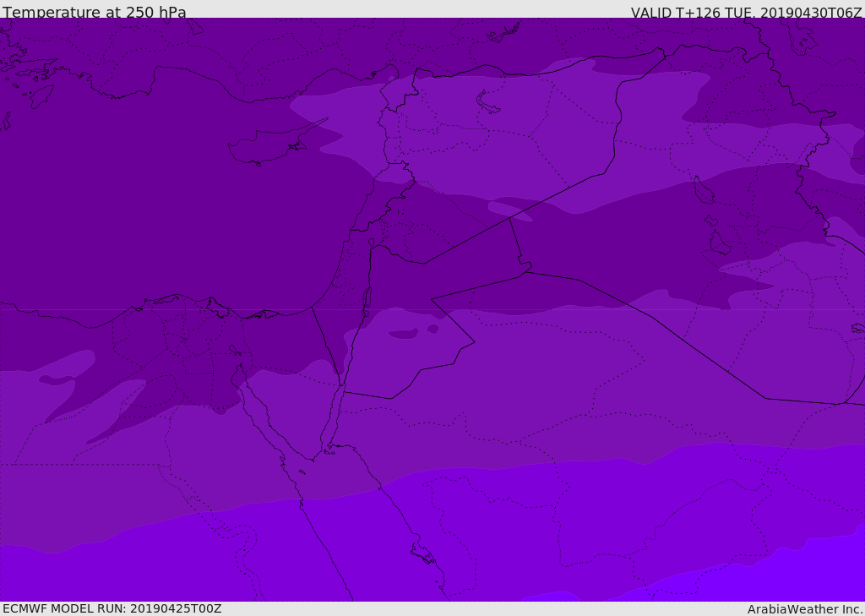Click the ECMWF MODEL RUN label
Screen dimensions: 865x616
point(112,608)
